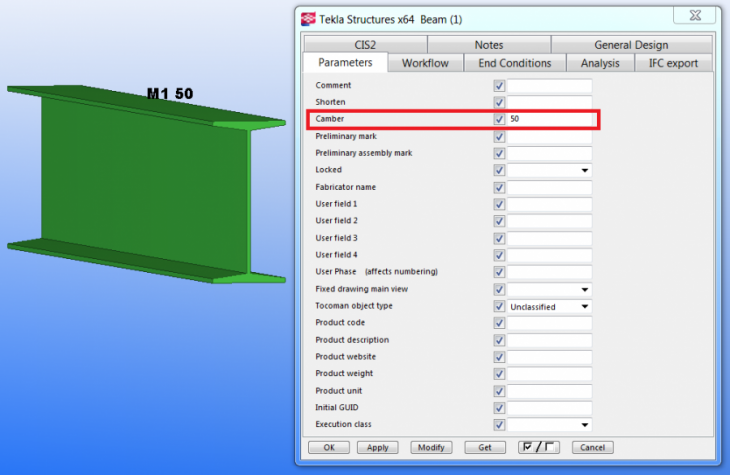Toggle the Shorten checkbox
Image resolution: width=730 pixels, height=475 pixels.
point(499,103)
